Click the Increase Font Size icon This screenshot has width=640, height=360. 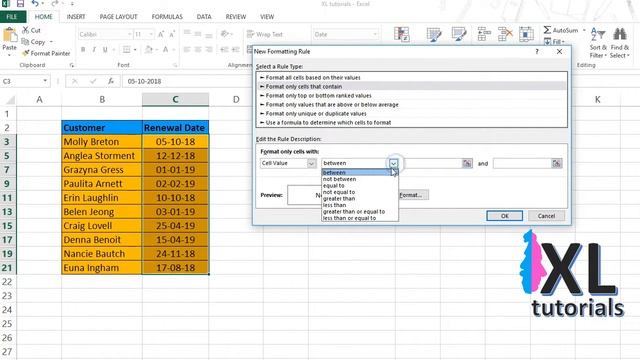[x=161, y=34]
